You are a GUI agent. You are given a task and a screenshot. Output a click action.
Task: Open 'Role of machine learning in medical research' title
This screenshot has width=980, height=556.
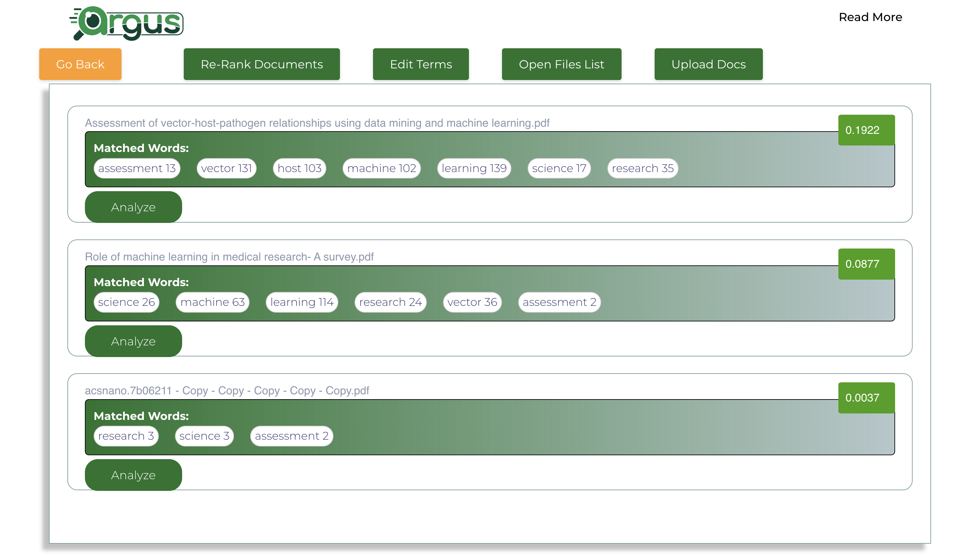[x=229, y=257]
